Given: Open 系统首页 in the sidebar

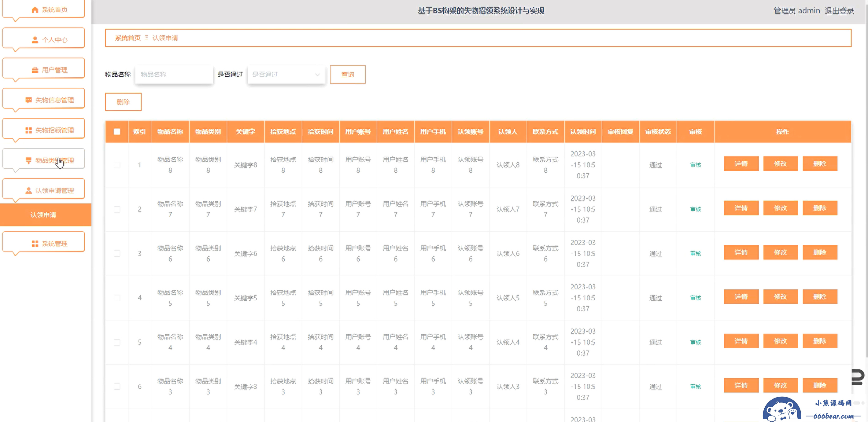Looking at the screenshot, I should click(43, 9).
